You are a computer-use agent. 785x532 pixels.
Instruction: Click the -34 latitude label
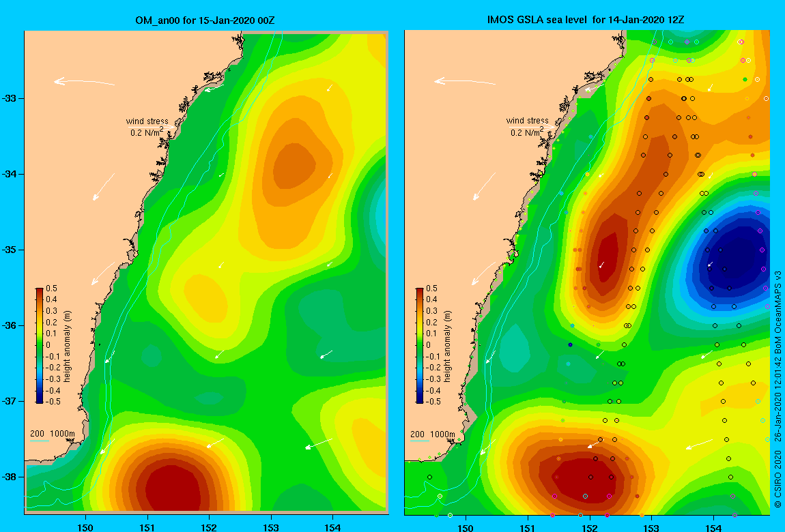coord(10,174)
